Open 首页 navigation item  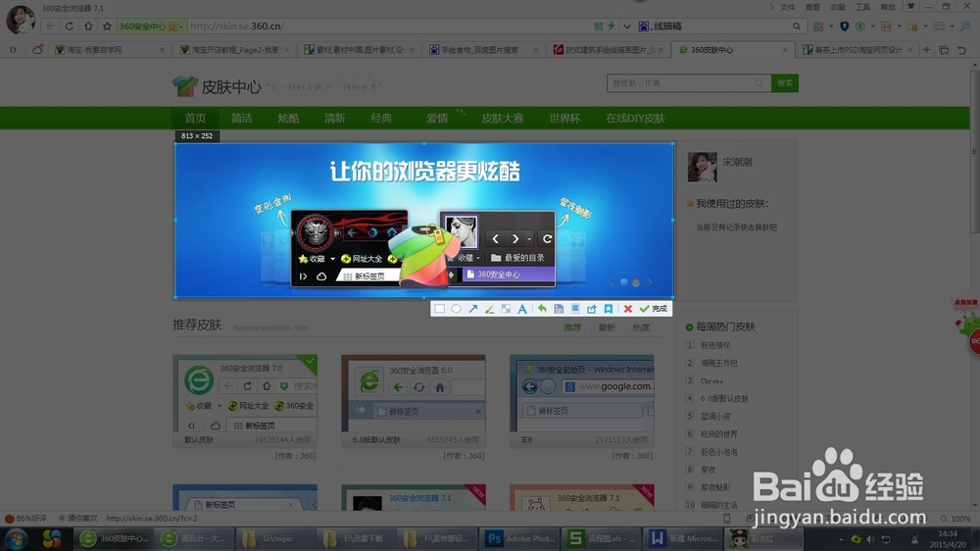[x=195, y=119]
